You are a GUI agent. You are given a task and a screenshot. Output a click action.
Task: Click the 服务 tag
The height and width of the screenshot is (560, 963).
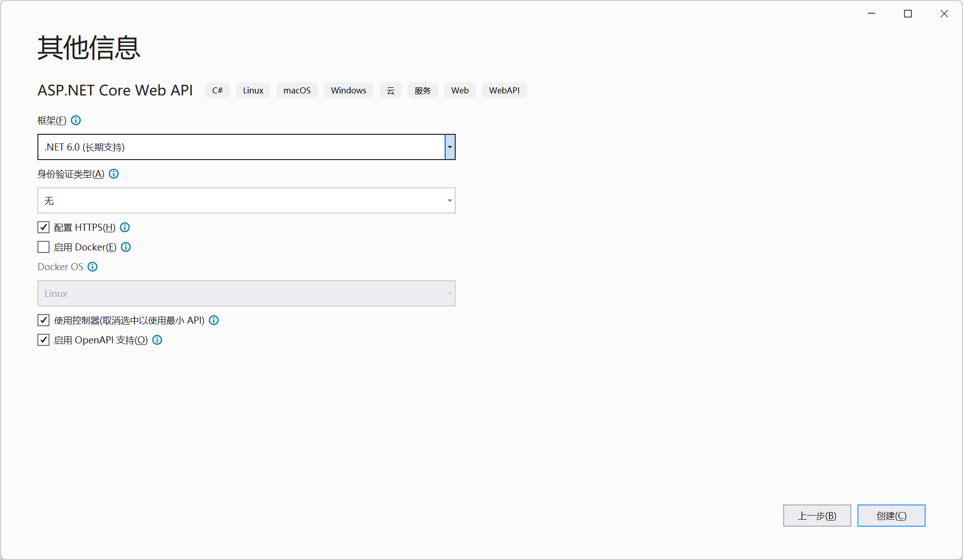423,90
